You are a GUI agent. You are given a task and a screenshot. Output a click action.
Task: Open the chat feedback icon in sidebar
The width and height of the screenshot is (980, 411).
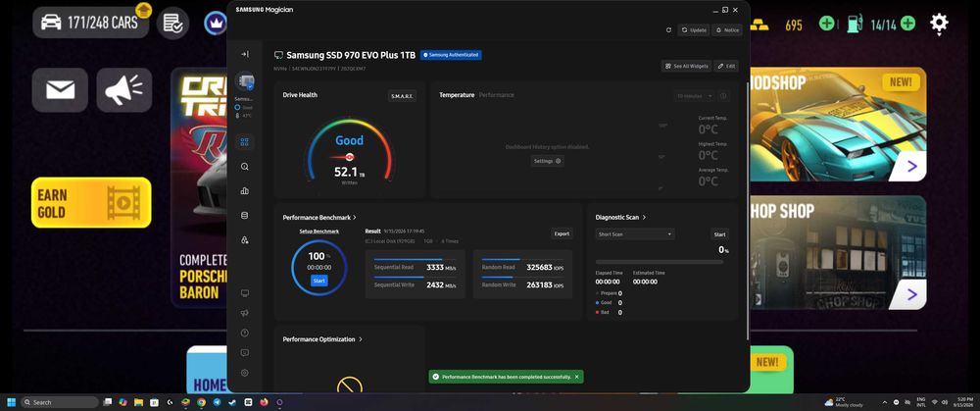pos(244,353)
